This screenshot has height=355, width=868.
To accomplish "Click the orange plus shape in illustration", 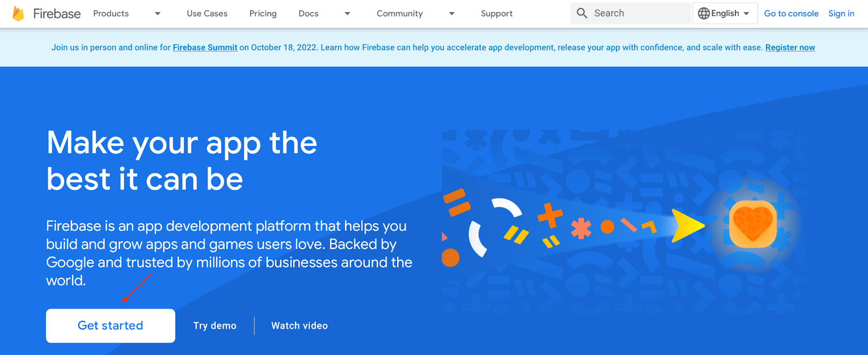I will click(550, 215).
